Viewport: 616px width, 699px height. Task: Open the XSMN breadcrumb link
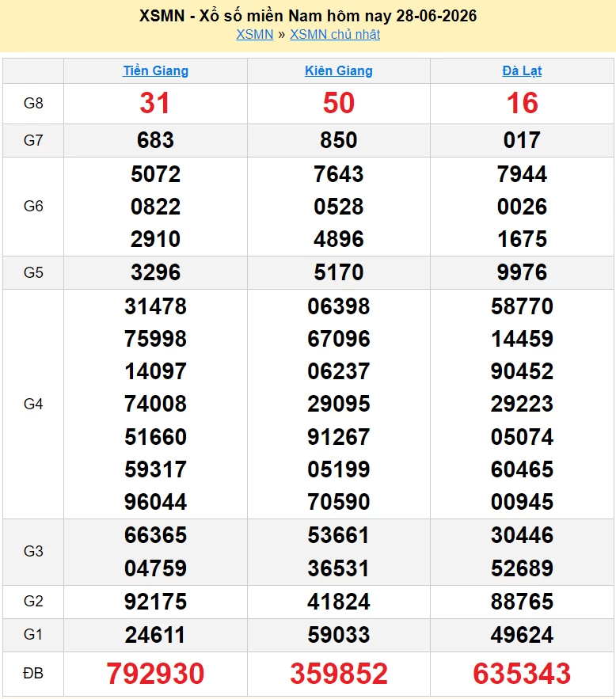tap(254, 34)
